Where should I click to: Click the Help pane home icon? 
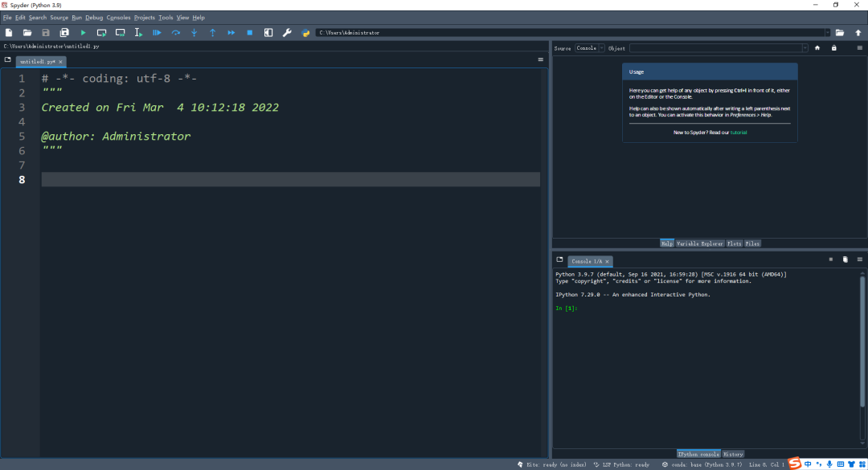pyautogui.click(x=817, y=48)
